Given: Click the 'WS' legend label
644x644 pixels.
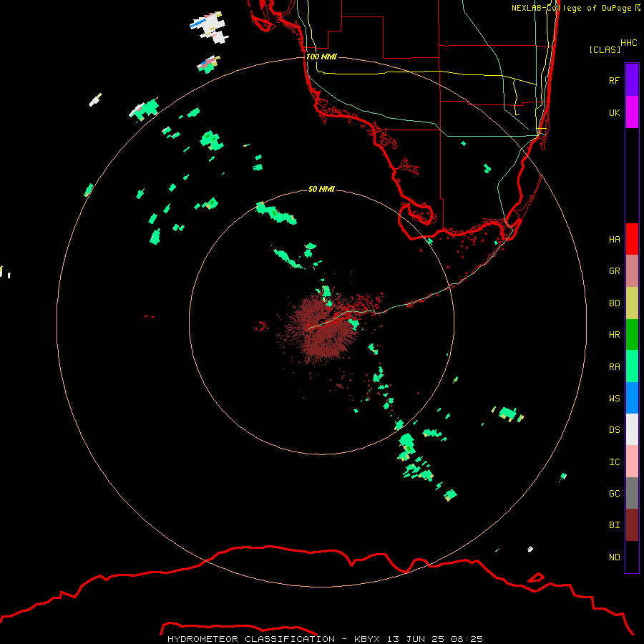Looking at the screenshot, I should [614, 398].
